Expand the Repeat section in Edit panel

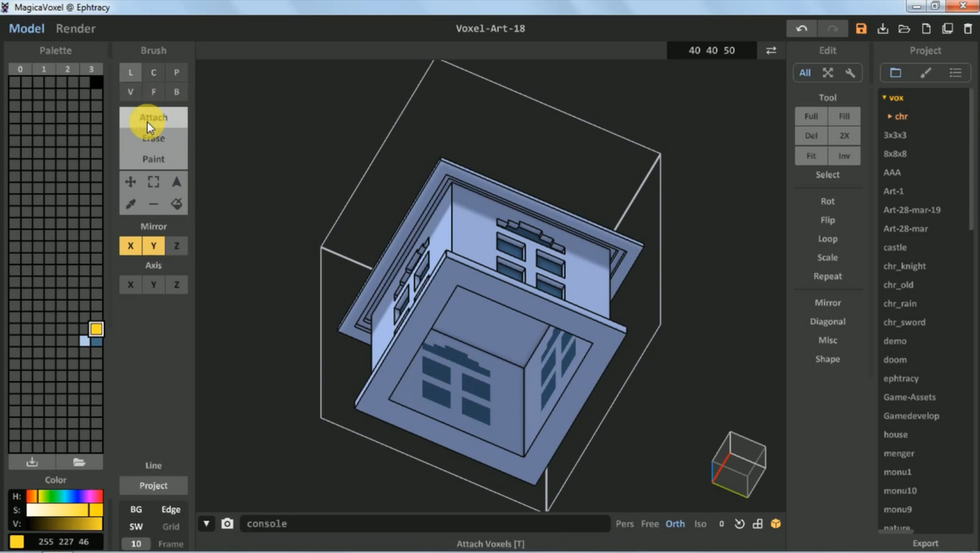tap(828, 276)
